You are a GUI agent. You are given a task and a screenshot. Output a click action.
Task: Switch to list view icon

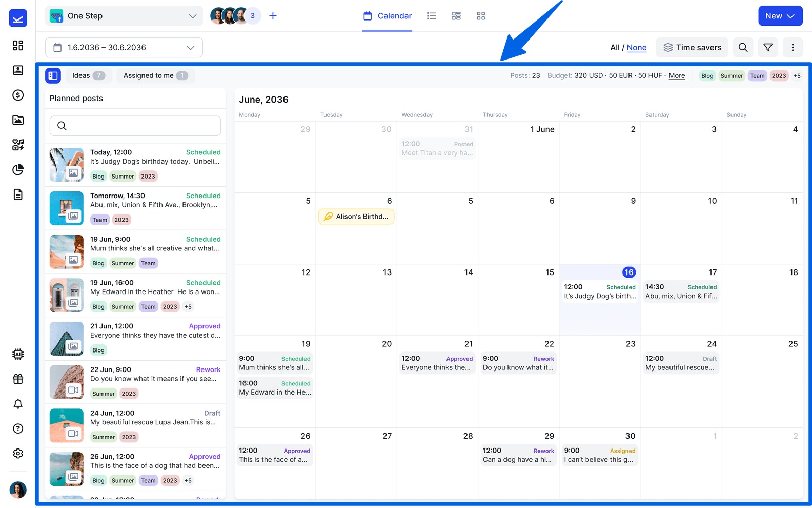(x=431, y=16)
